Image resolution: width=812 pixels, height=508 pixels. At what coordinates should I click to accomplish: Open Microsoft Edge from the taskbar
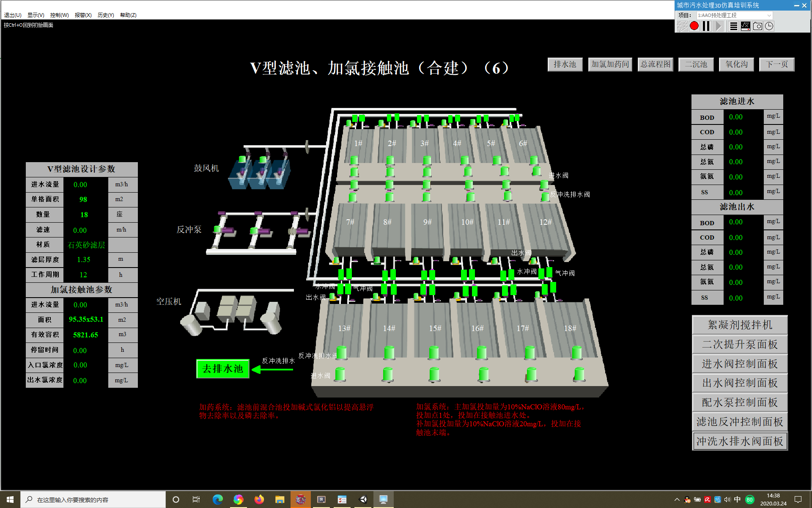click(x=218, y=500)
